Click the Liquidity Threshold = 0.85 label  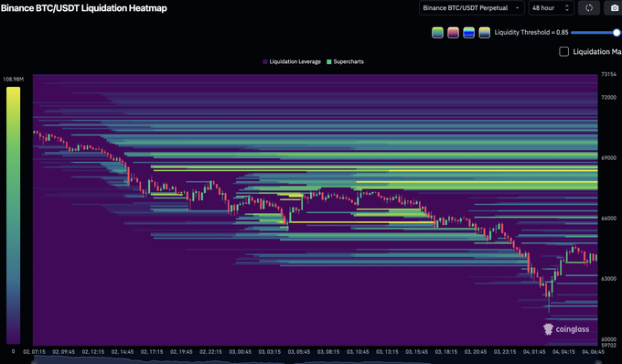[531, 33]
